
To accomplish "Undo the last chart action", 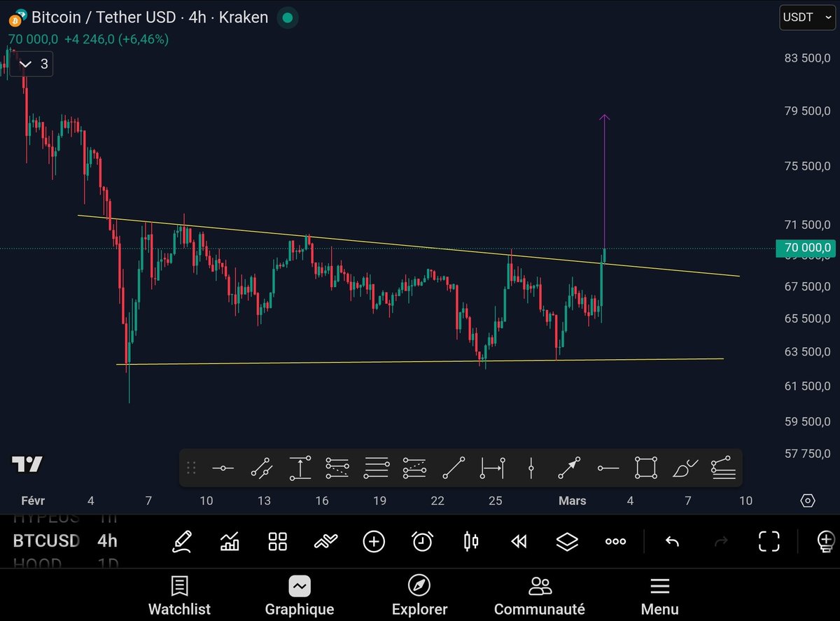I will point(672,541).
